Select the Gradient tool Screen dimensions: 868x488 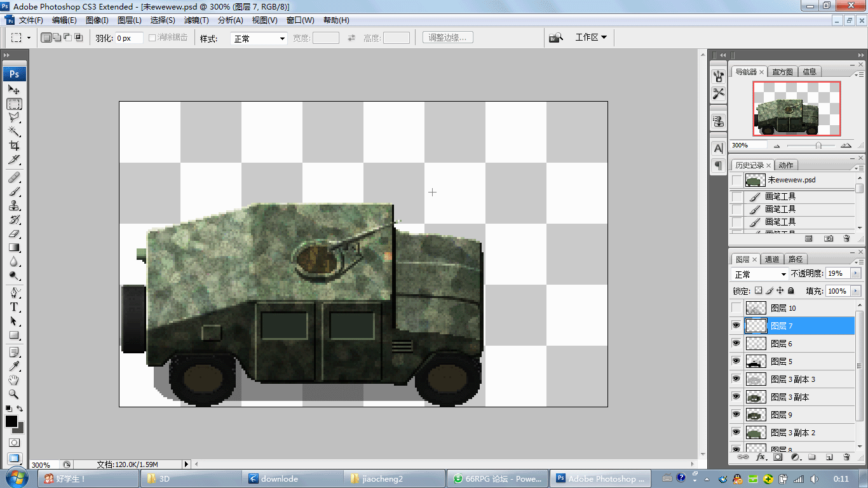tap(14, 247)
